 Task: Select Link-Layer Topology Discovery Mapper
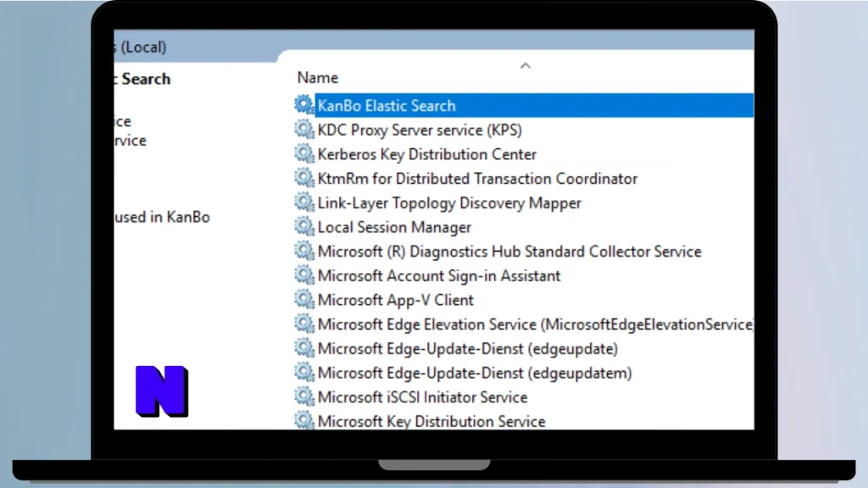(449, 203)
